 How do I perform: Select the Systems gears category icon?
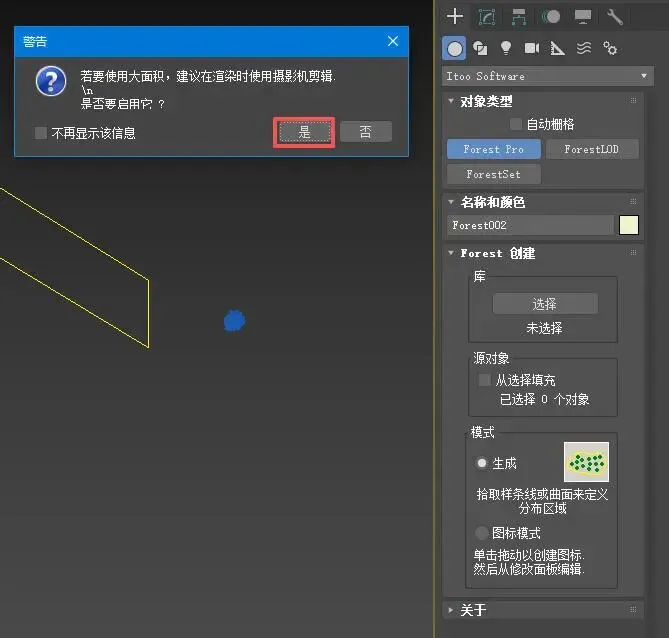point(610,48)
